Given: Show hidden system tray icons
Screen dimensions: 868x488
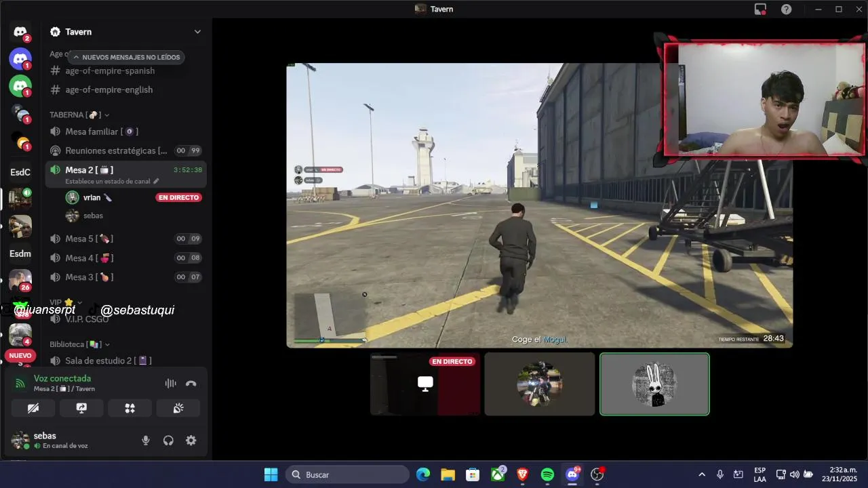Looking at the screenshot, I should pos(702,474).
